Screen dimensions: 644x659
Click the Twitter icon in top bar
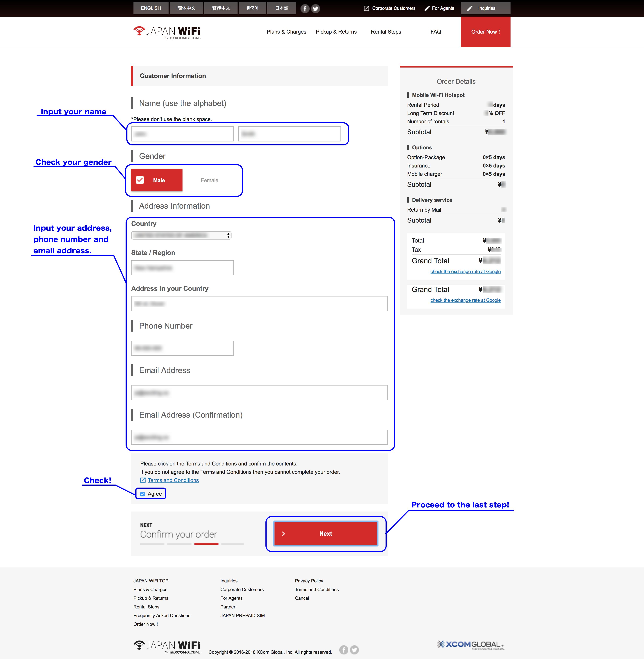pos(315,8)
